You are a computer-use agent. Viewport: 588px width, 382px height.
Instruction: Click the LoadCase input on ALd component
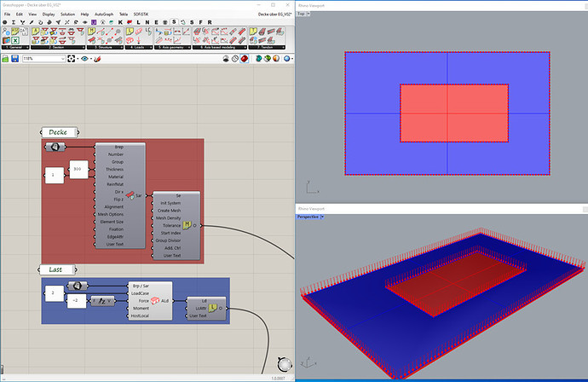click(x=140, y=293)
